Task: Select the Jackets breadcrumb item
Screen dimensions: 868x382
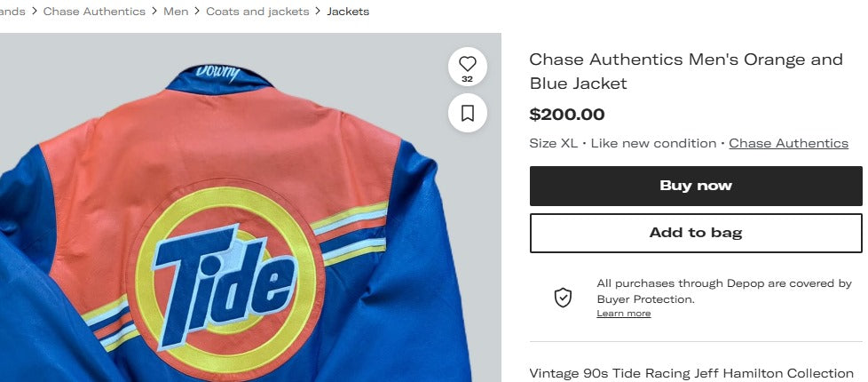Action: click(348, 12)
